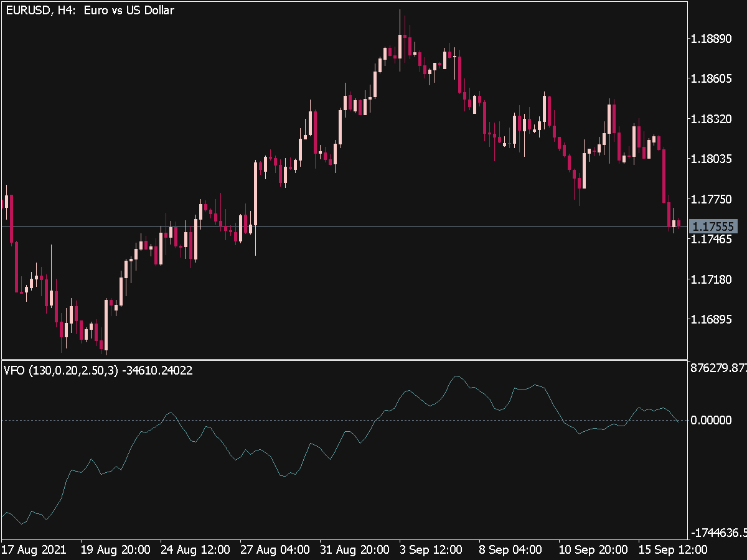Click the highest peak of the VFO line

coord(457,376)
